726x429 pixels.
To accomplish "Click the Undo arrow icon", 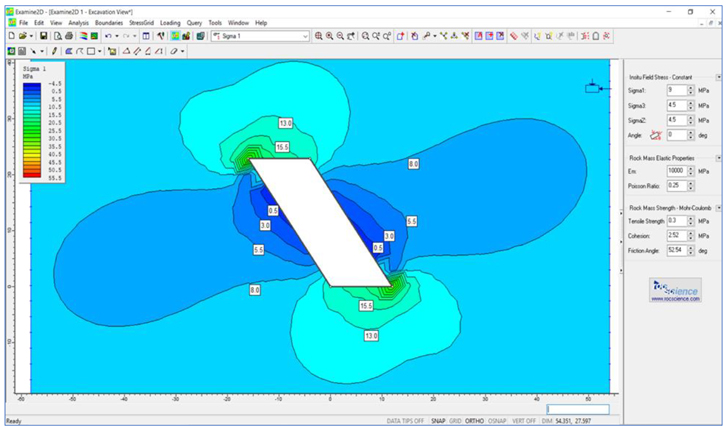I will pos(108,36).
